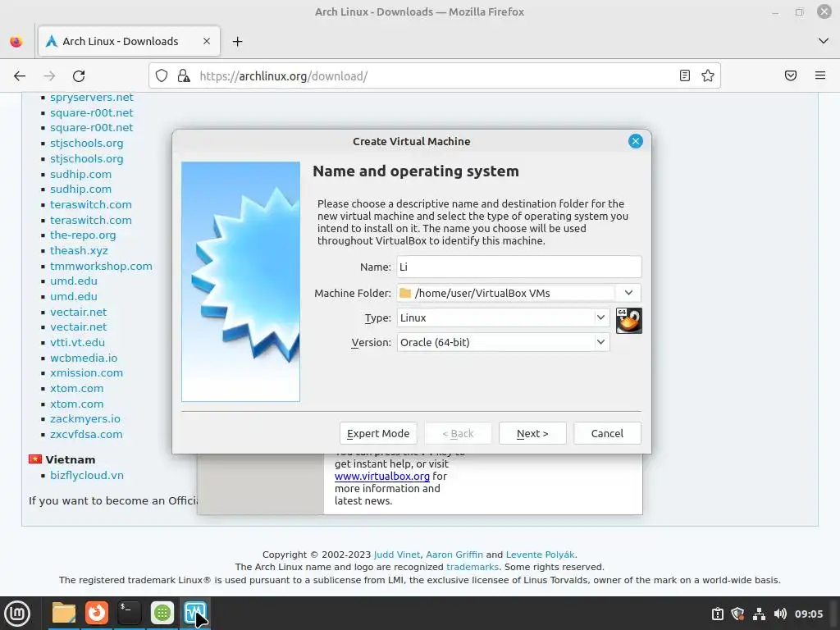Close the Create Virtual Machine dialog
The image size is (840, 630).
coord(636,141)
